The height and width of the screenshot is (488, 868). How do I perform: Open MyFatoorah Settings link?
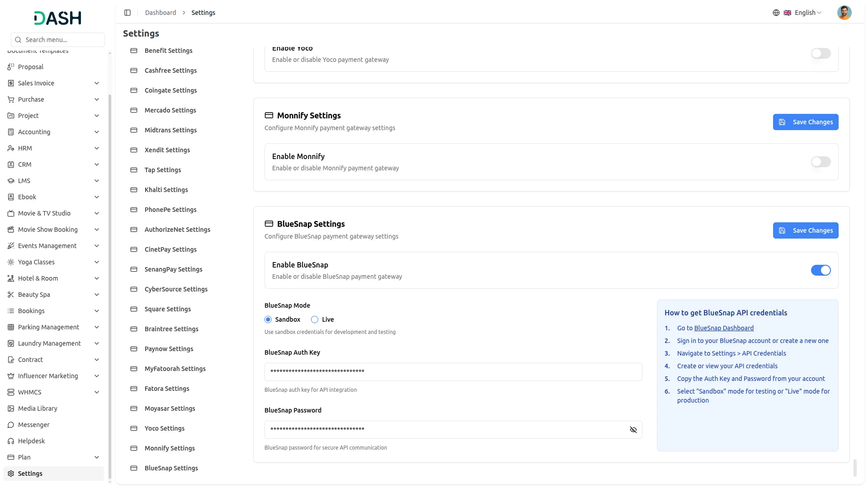pyautogui.click(x=175, y=369)
